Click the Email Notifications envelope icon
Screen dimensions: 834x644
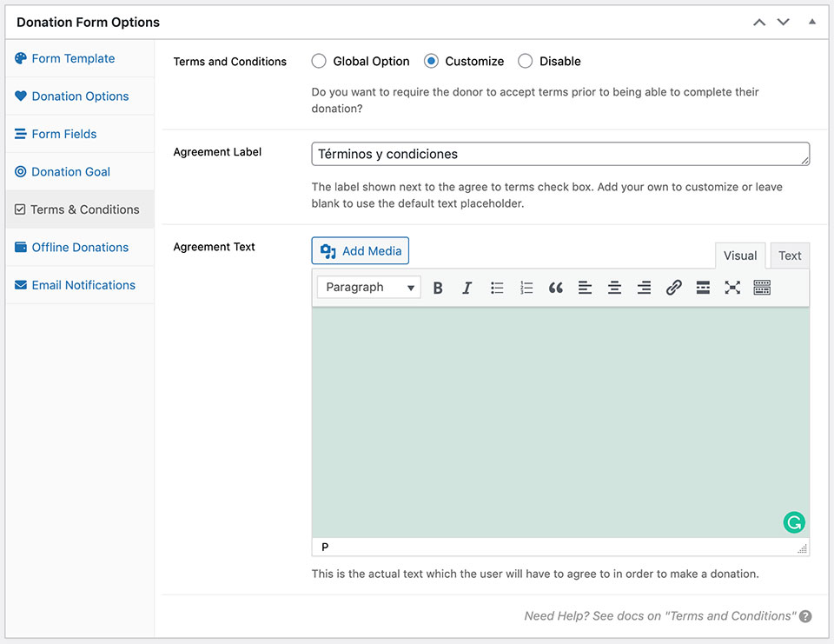21,285
